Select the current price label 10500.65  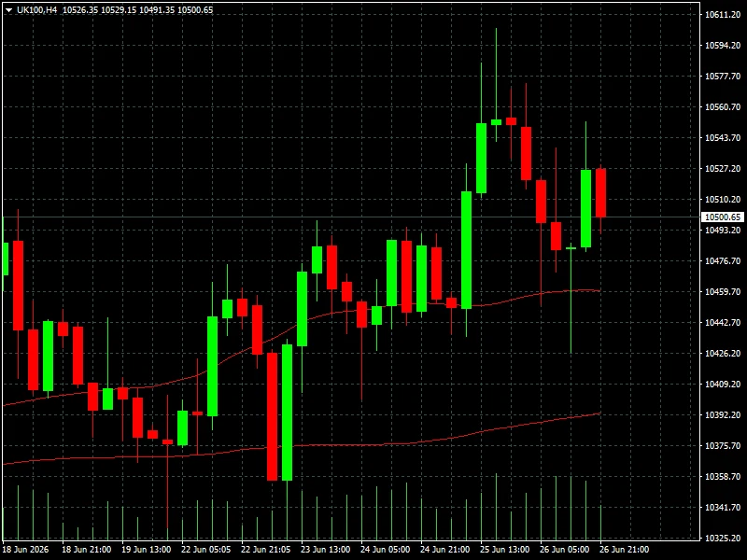point(722,217)
